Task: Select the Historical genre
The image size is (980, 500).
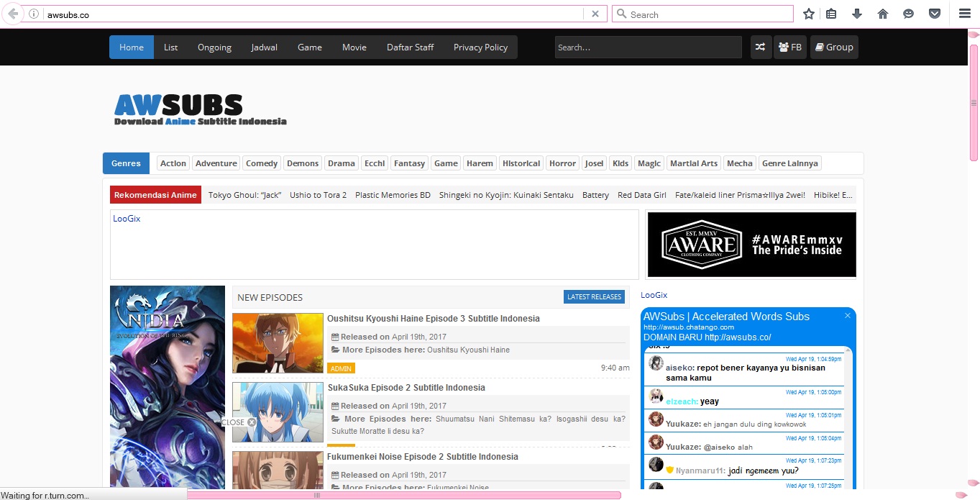Action: click(521, 163)
